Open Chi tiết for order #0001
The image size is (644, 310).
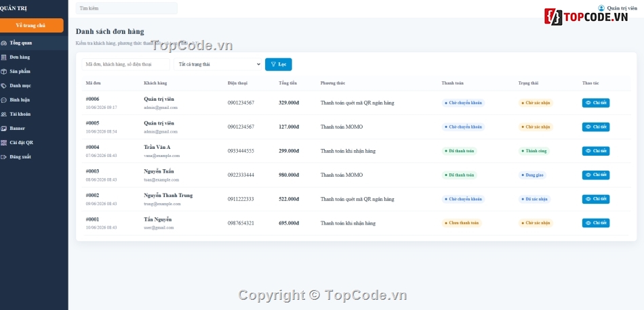click(596, 223)
